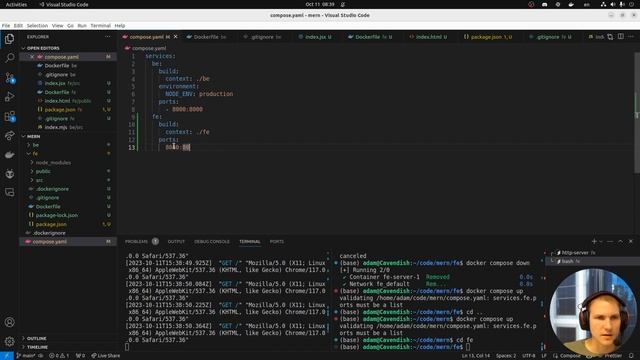
Task: Click the split editor right icon
Action: coord(620,37)
